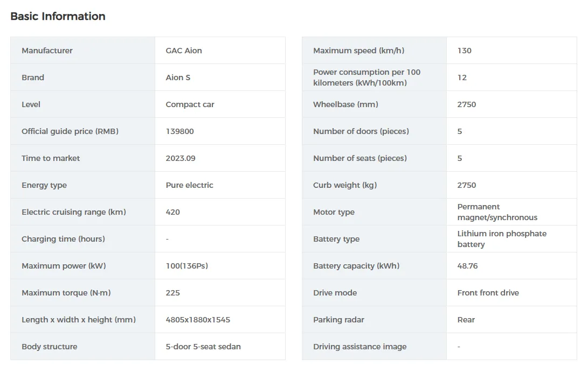Click the Electric cruising range label

pyautogui.click(x=74, y=212)
